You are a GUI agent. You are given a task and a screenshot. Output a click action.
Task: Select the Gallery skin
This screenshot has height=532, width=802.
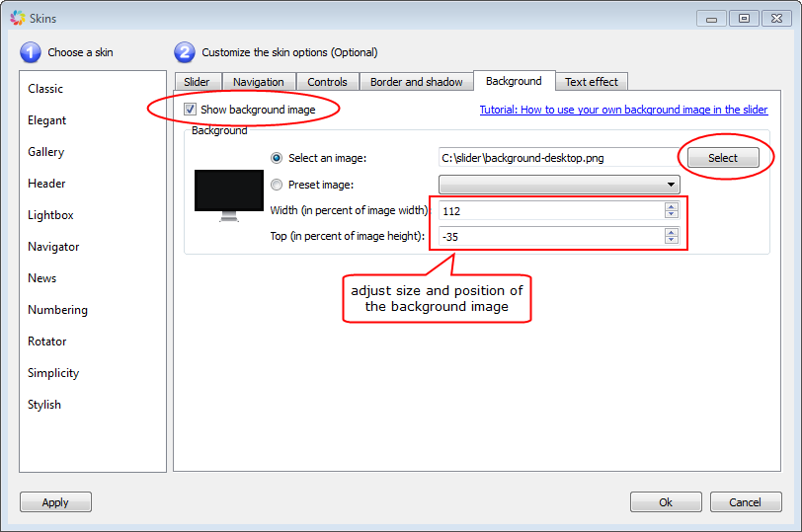(46, 152)
